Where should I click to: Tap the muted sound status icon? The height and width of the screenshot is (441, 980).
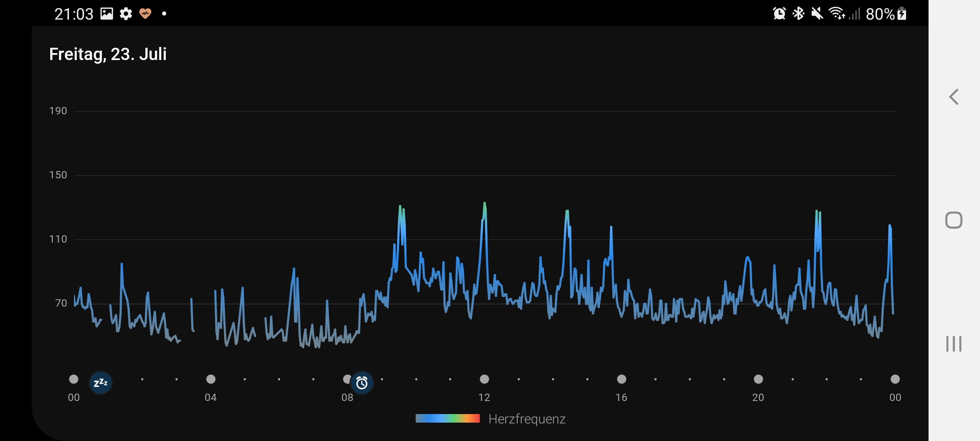pyautogui.click(x=817, y=14)
